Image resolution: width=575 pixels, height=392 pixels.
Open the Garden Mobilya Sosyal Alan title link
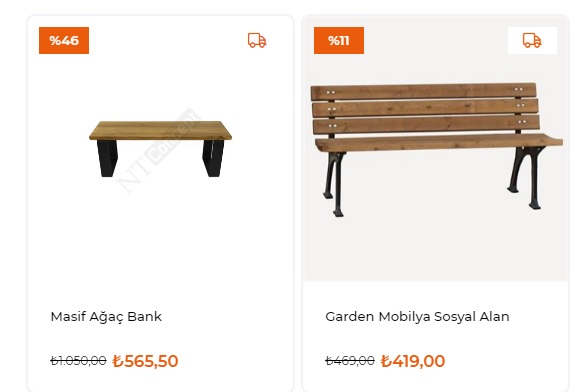(x=417, y=316)
